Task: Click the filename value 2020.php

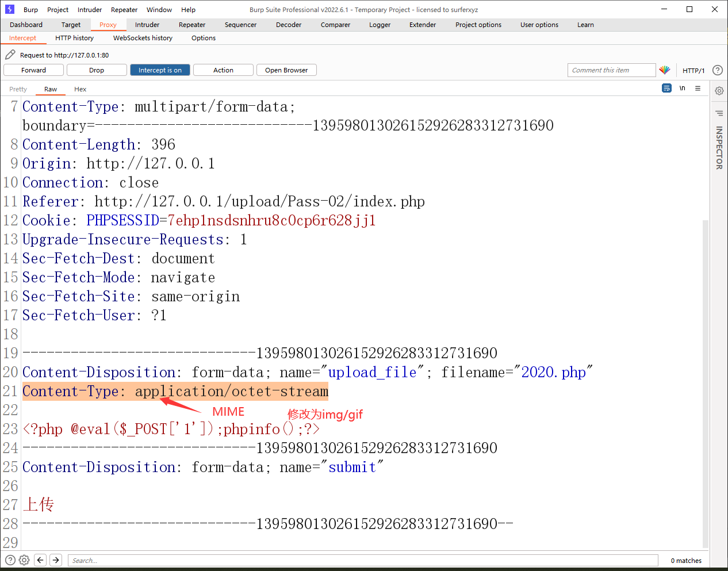Action: point(553,372)
